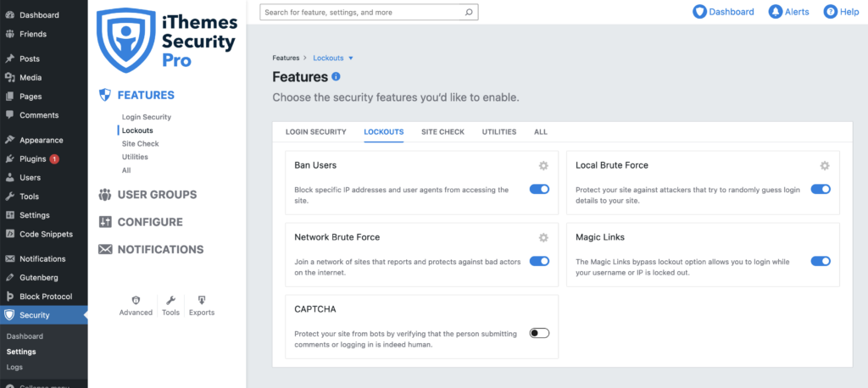Open Security Logs submenu
Image resolution: width=868 pixels, height=388 pixels.
coord(14,367)
